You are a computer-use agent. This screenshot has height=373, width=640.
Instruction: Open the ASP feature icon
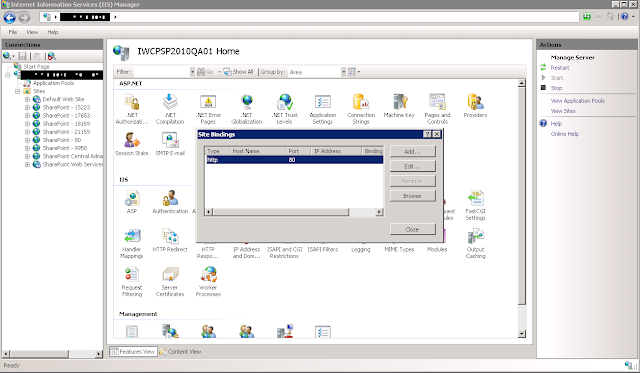tap(131, 202)
